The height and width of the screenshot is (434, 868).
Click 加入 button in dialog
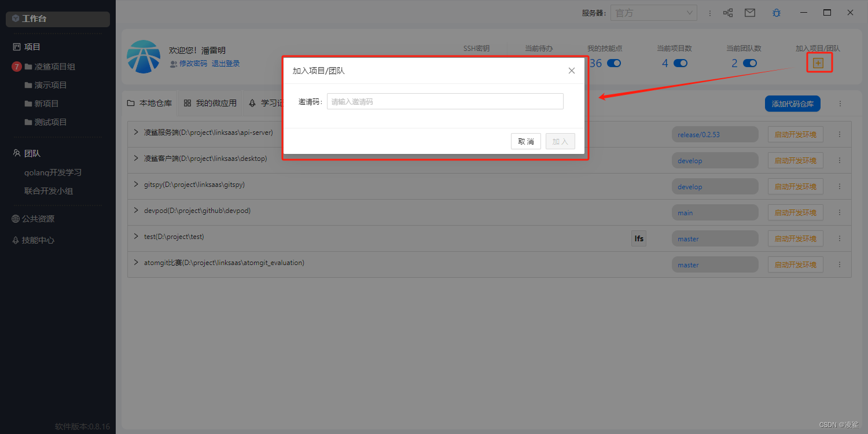560,141
